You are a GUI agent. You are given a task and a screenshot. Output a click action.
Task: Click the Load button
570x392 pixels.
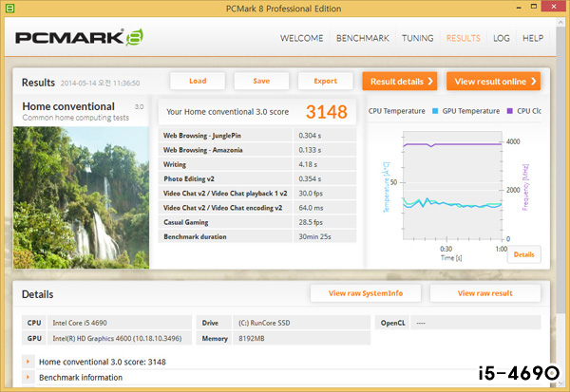pos(198,81)
